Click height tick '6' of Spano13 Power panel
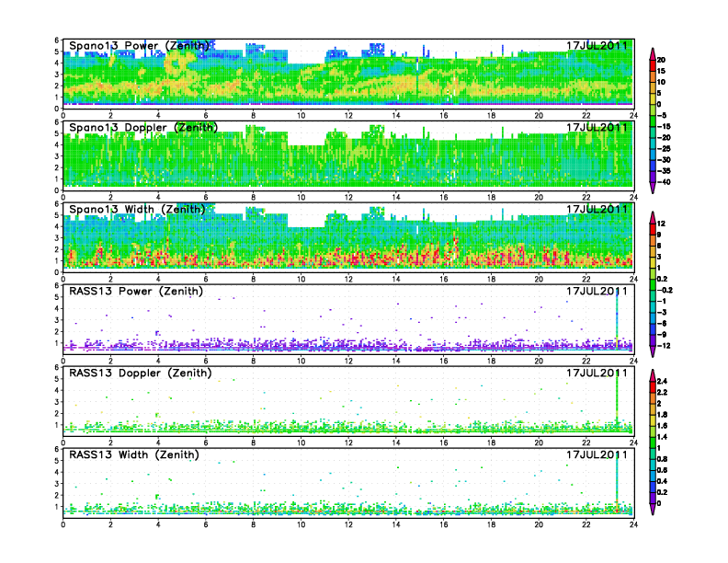 (57, 40)
